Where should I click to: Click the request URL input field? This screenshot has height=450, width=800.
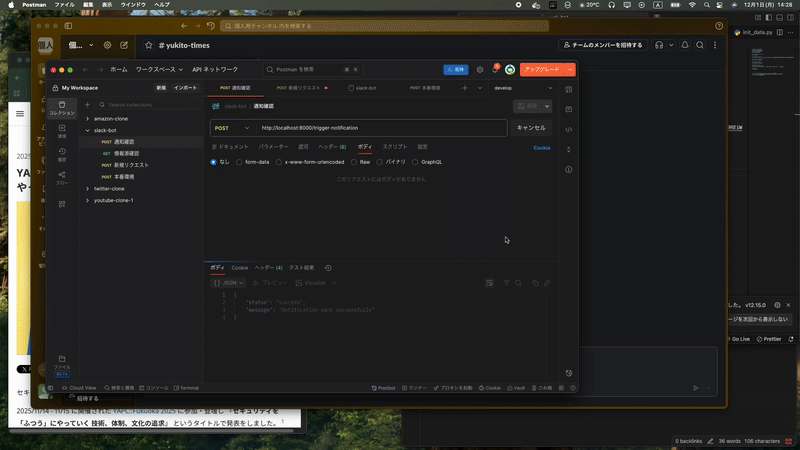pyautogui.click(x=380, y=128)
